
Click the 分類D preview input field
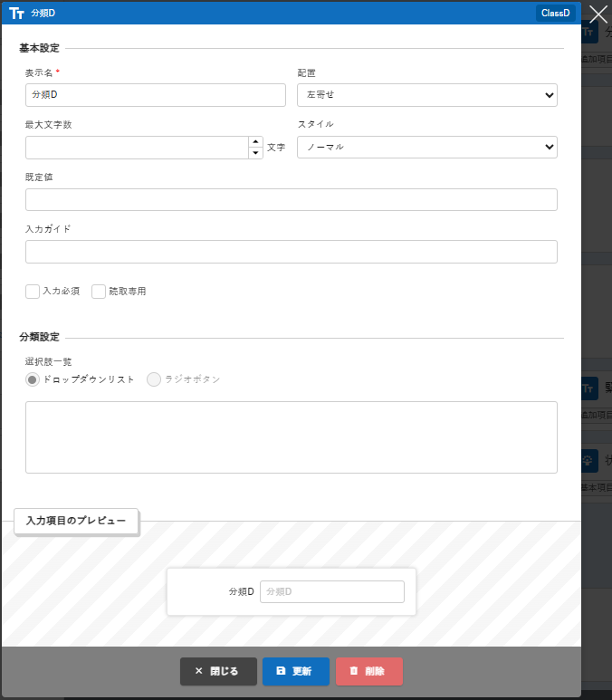[x=331, y=591]
